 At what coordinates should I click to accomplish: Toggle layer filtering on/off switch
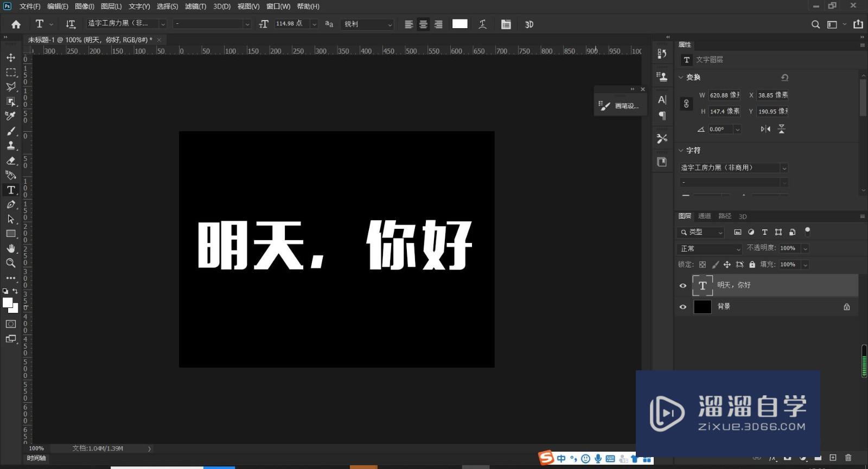(807, 232)
